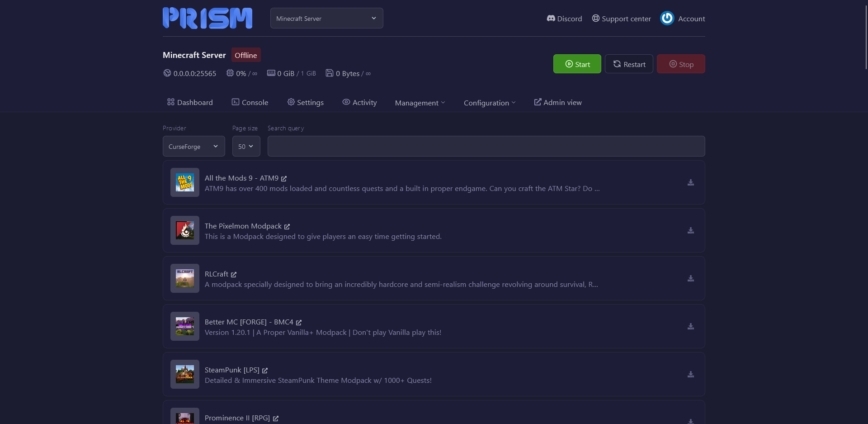The height and width of the screenshot is (424, 868).
Task: Click the PRISM logo
Action: click(x=208, y=18)
